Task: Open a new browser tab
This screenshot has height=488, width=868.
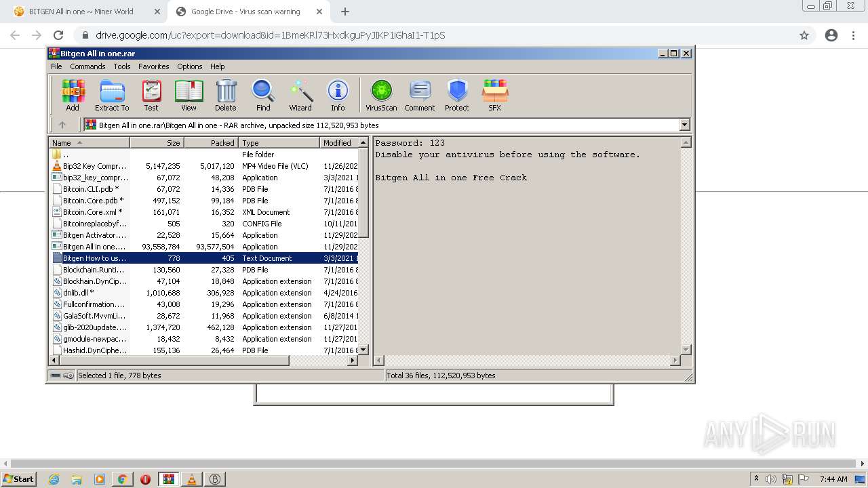Action: pos(345,12)
